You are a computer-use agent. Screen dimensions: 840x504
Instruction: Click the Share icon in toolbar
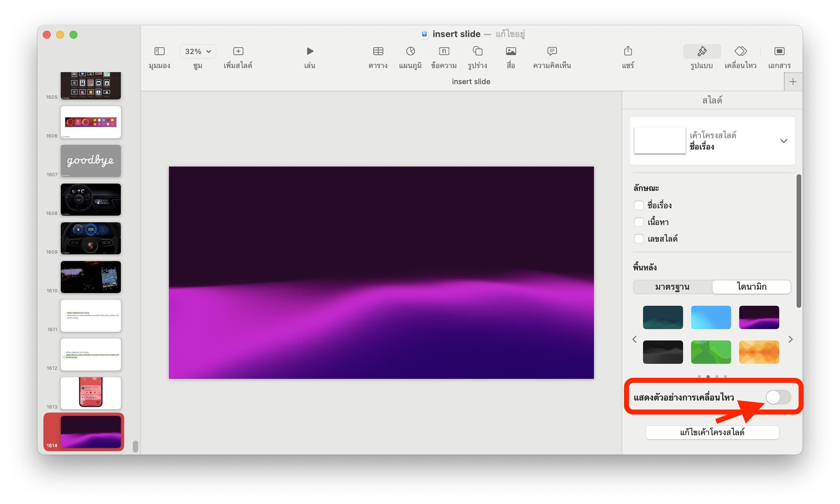click(x=628, y=51)
